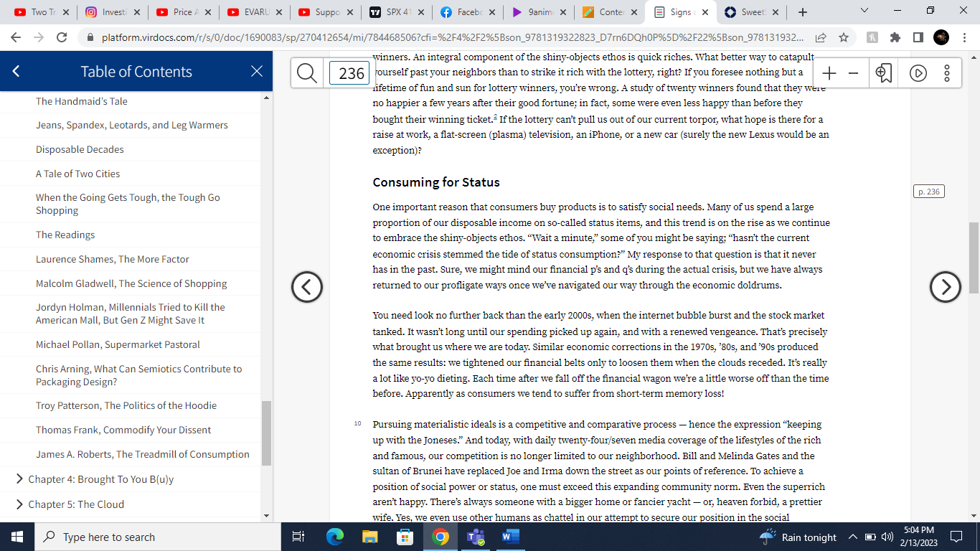Image resolution: width=980 pixels, height=551 pixels.
Task: Go to previous page with left arrow
Action: click(x=307, y=287)
